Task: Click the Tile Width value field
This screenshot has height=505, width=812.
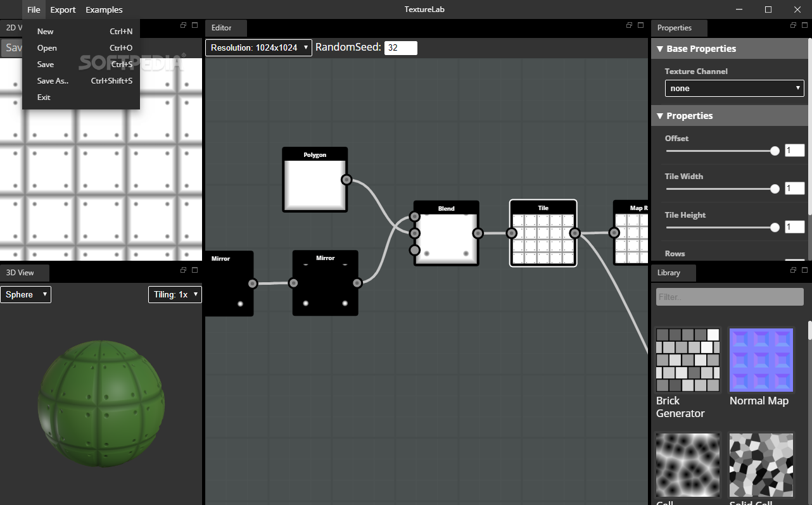Action: [x=795, y=189]
